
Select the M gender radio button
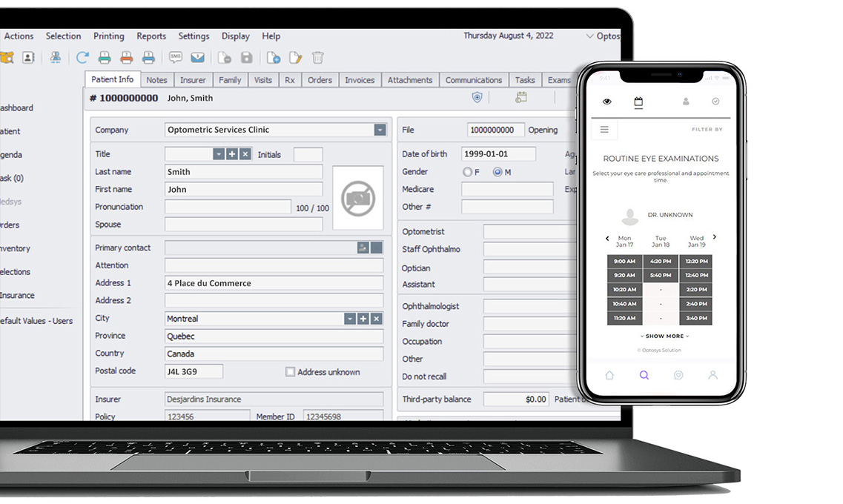click(497, 172)
